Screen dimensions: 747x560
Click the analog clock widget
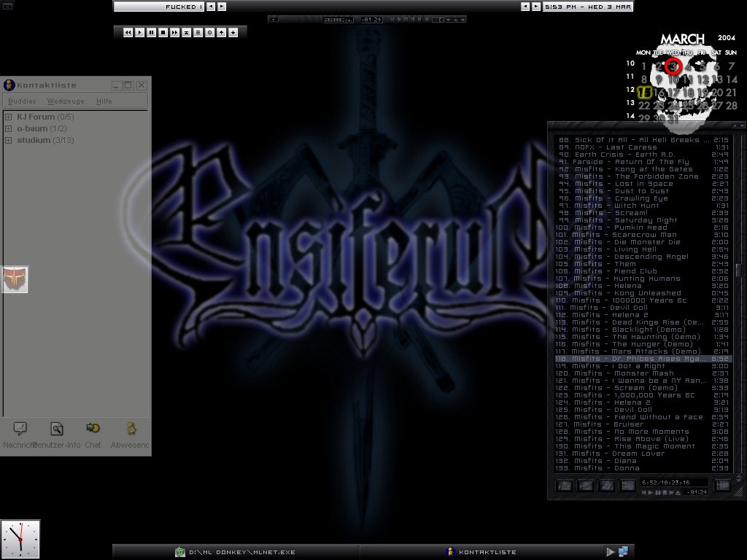point(20,539)
